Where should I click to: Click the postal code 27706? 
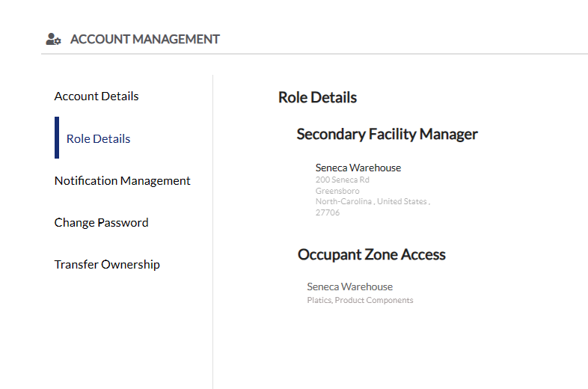pyautogui.click(x=328, y=212)
